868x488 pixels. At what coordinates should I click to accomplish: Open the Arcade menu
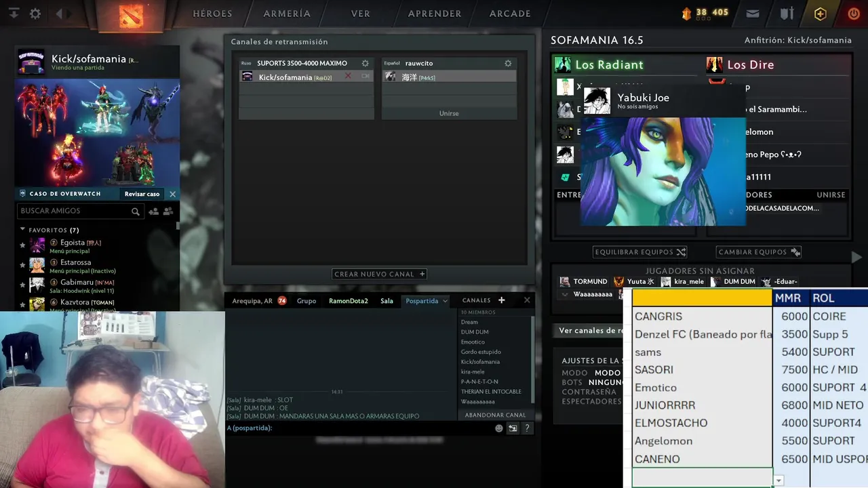click(x=510, y=14)
